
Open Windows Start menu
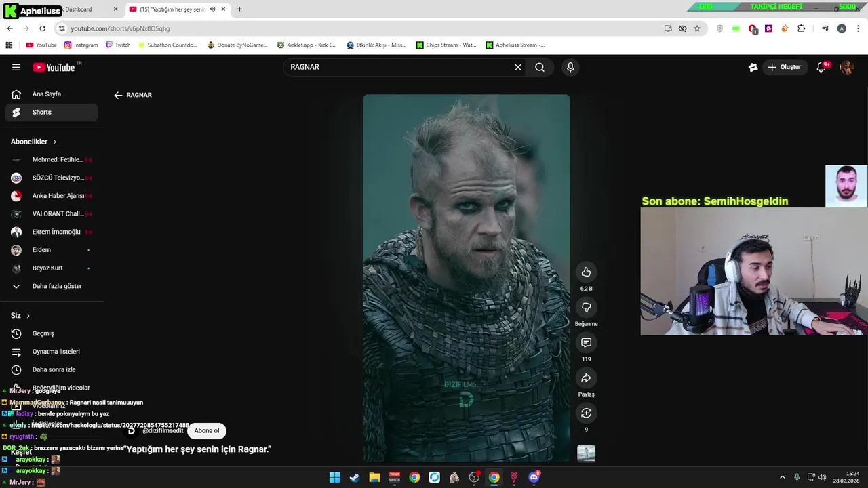pyautogui.click(x=334, y=477)
